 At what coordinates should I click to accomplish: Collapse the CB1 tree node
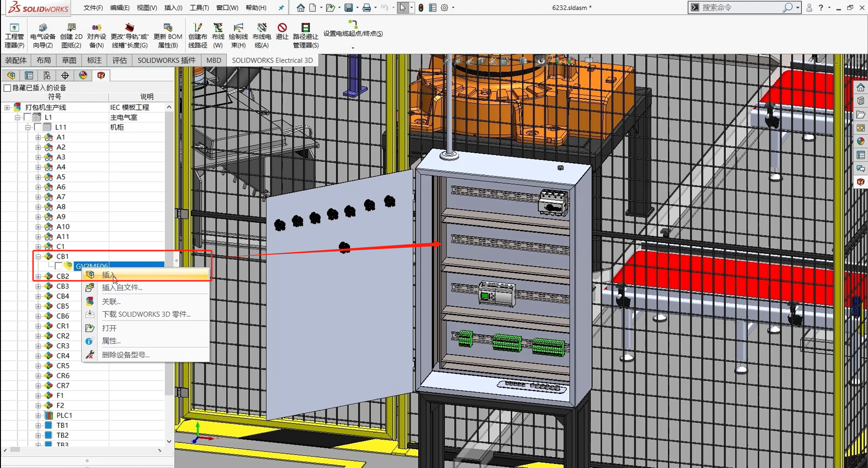pyautogui.click(x=38, y=256)
